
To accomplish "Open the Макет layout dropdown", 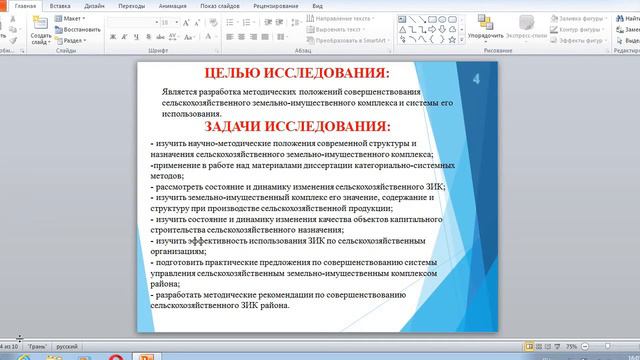I will (x=70, y=19).
